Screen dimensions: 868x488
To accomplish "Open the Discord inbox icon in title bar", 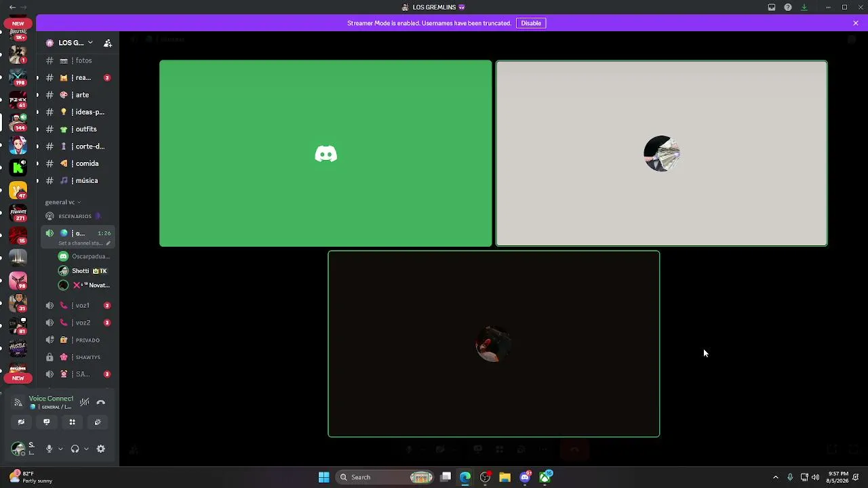I will coord(772,7).
